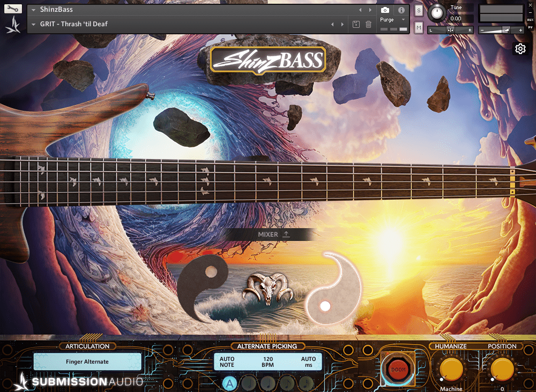Save the preset with the disk icon
The height and width of the screenshot is (392, 536).
click(x=356, y=24)
